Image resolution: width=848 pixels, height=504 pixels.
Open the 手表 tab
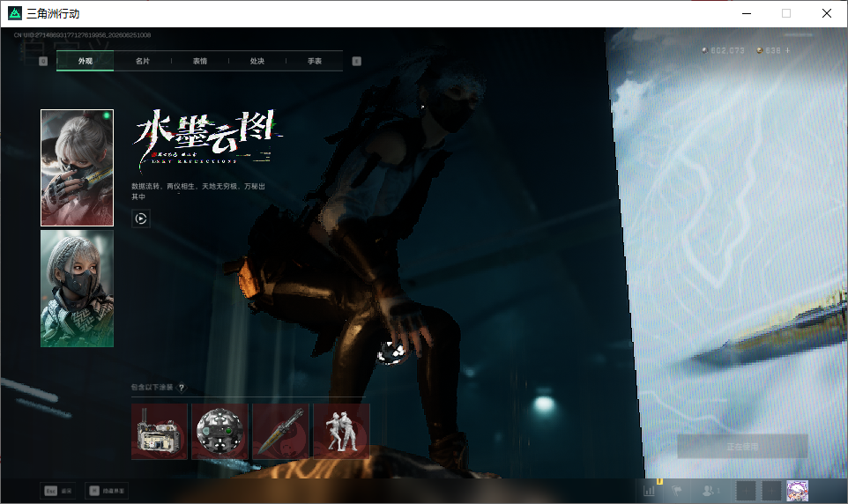click(x=314, y=61)
